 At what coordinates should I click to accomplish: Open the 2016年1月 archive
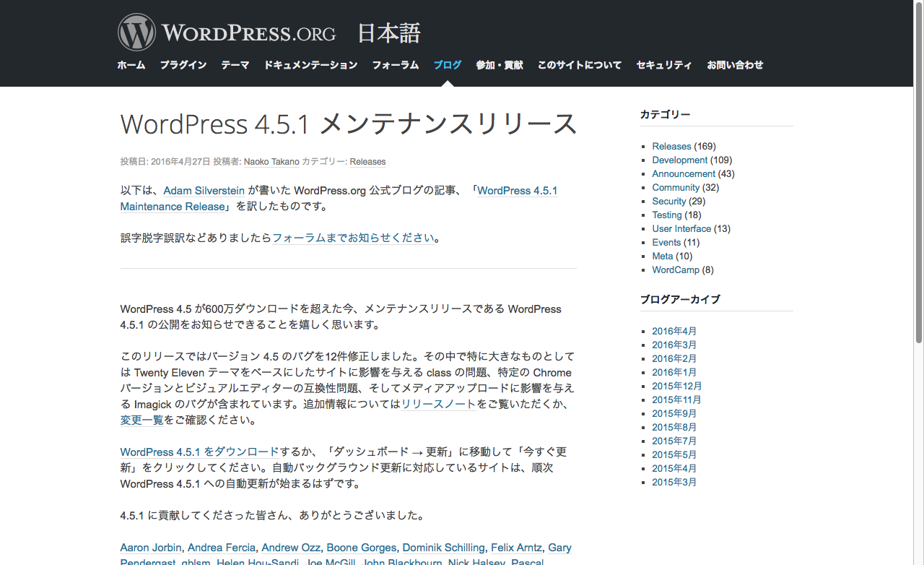click(674, 372)
